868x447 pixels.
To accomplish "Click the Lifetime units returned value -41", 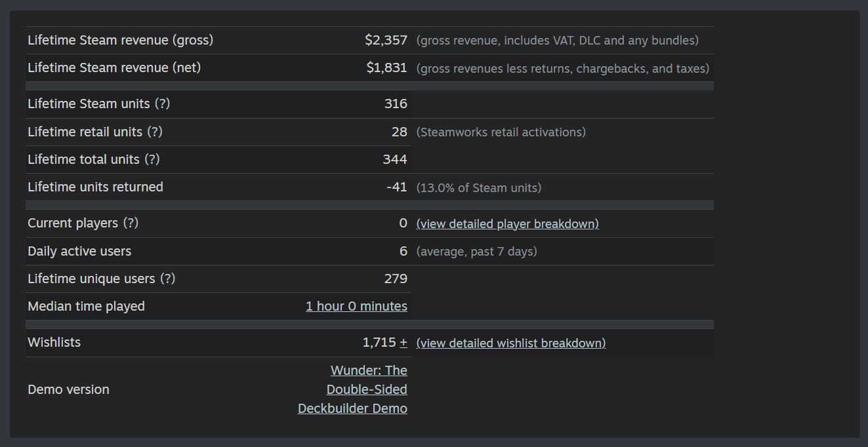I will (x=397, y=187).
